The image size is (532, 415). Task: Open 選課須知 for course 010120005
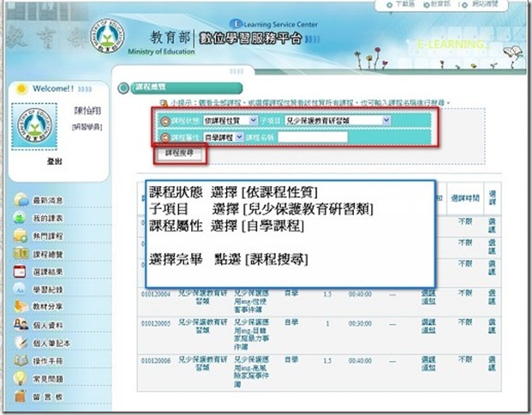pos(428,326)
